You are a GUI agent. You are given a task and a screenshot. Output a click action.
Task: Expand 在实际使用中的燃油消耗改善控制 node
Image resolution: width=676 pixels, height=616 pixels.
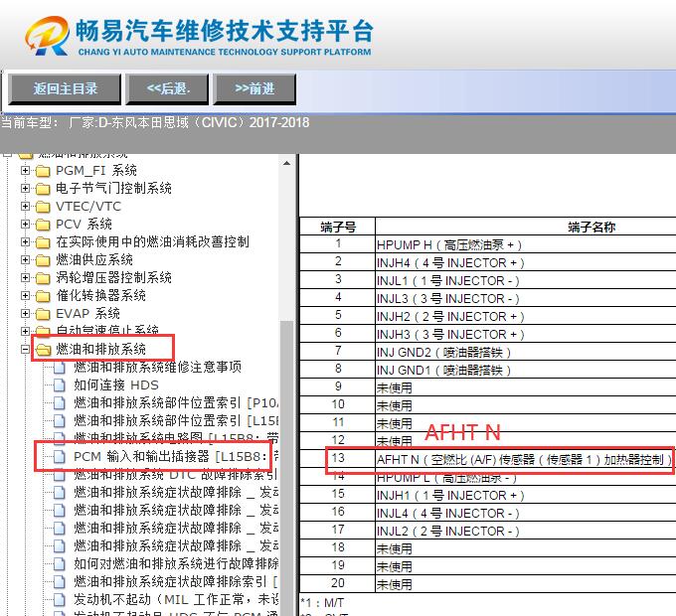(26, 242)
